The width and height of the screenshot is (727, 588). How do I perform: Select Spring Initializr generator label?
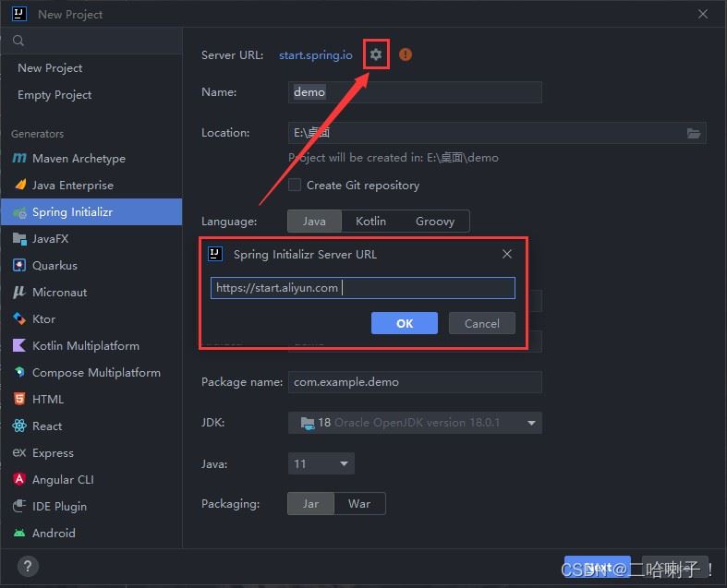coord(72,212)
